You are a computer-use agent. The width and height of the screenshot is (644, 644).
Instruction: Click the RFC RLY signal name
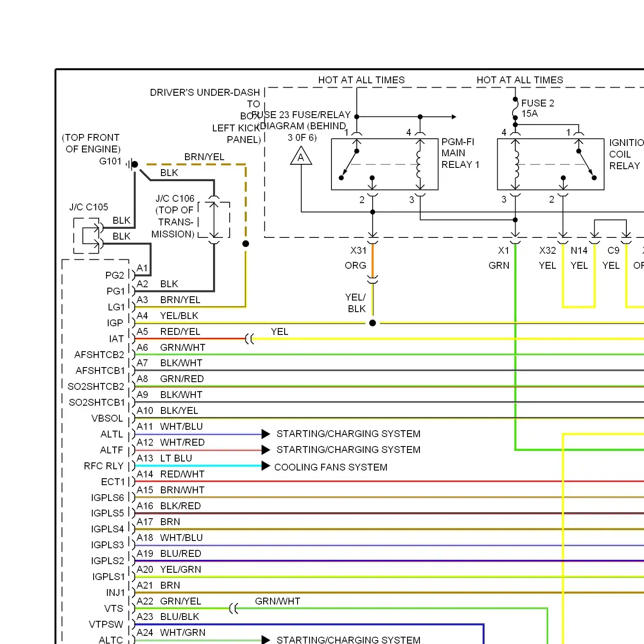[104, 466]
